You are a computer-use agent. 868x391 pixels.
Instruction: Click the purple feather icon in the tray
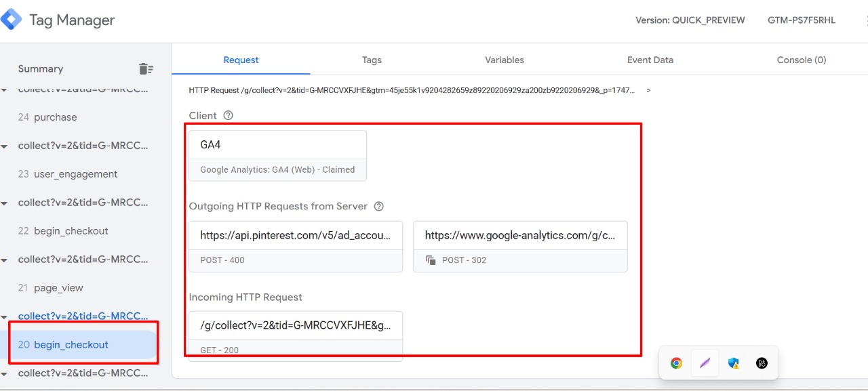point(705,363)
